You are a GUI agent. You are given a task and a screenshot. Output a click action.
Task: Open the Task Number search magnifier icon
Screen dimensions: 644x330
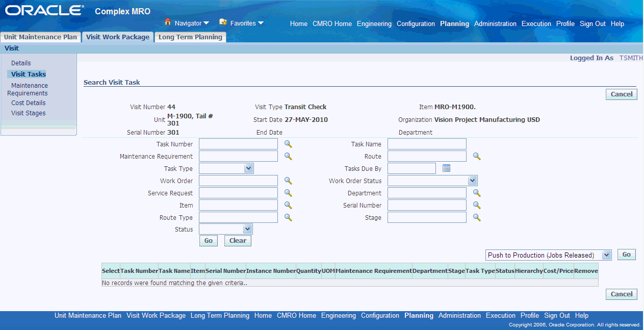[x=288, y=144]
